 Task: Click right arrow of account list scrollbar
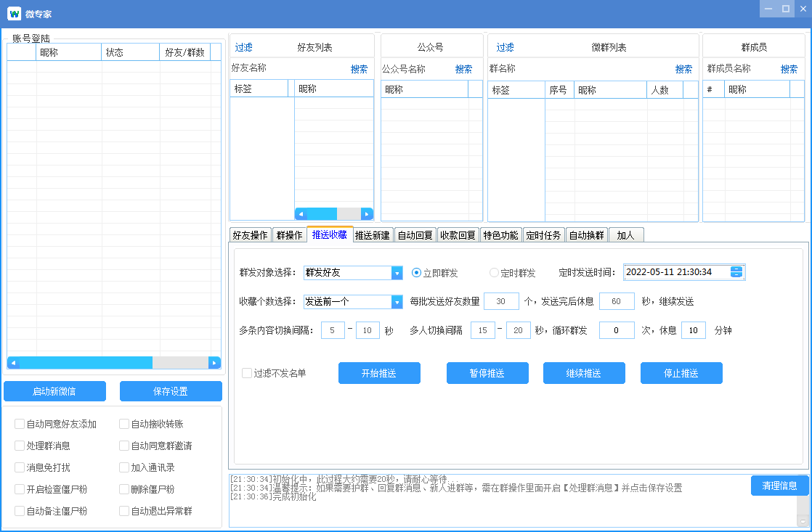(x=214, y=362)
